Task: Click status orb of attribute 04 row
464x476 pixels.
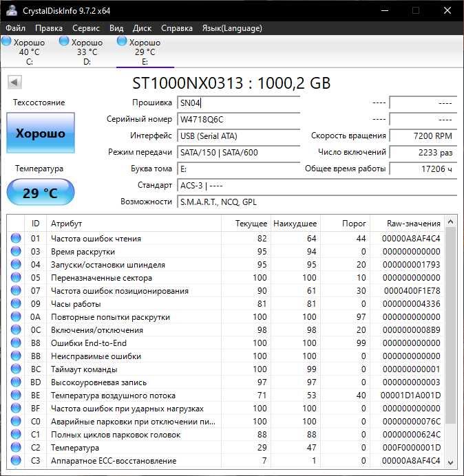Action: (16, 264)
